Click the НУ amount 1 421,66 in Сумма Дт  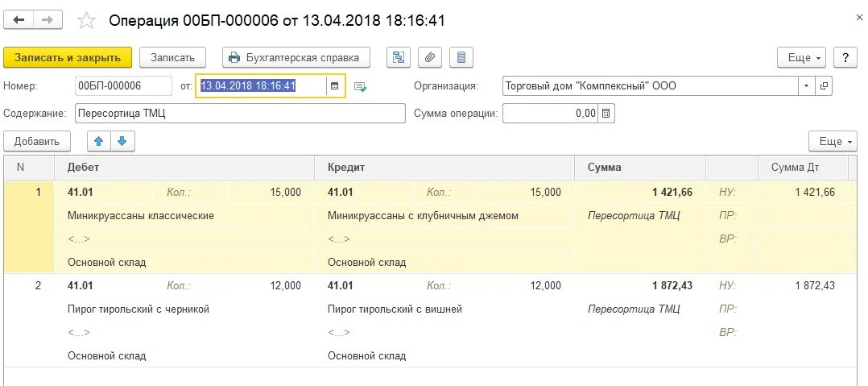point(815,192)
